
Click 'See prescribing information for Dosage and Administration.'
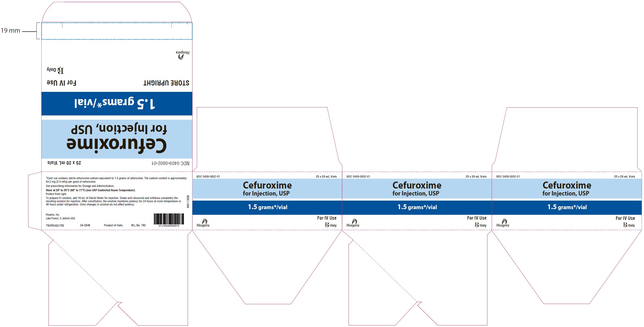coord(80,186)
